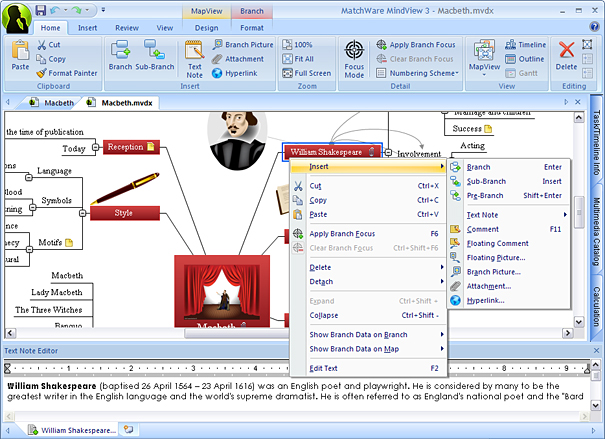Screen dimensions: 605x439
Task: Collapse the Reception branch toggle
Action: (x=95, y=147)
